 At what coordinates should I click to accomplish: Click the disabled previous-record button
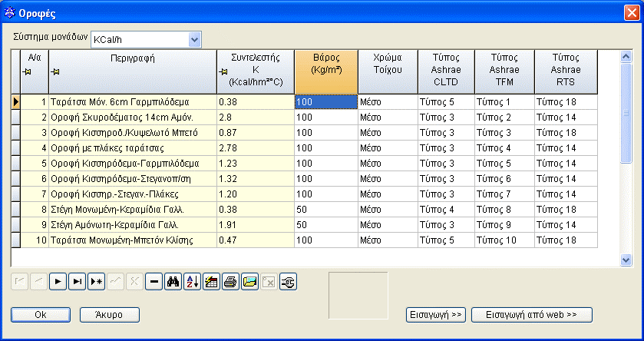(38, 282)
